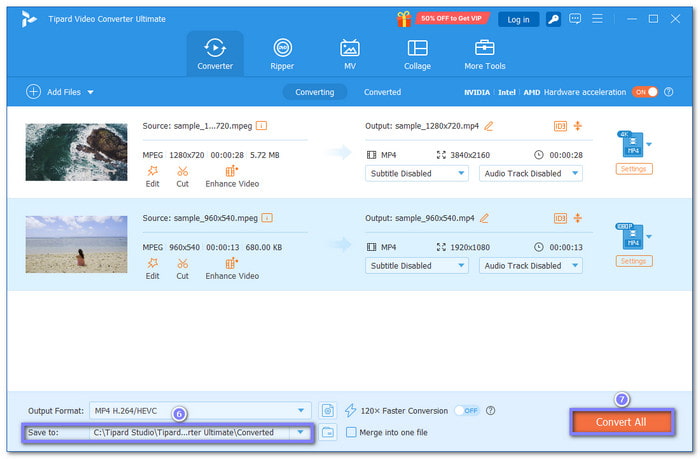This screenshot has height=459, width=700.
Task: Click source size 680.00 KB
Action: 263,247
